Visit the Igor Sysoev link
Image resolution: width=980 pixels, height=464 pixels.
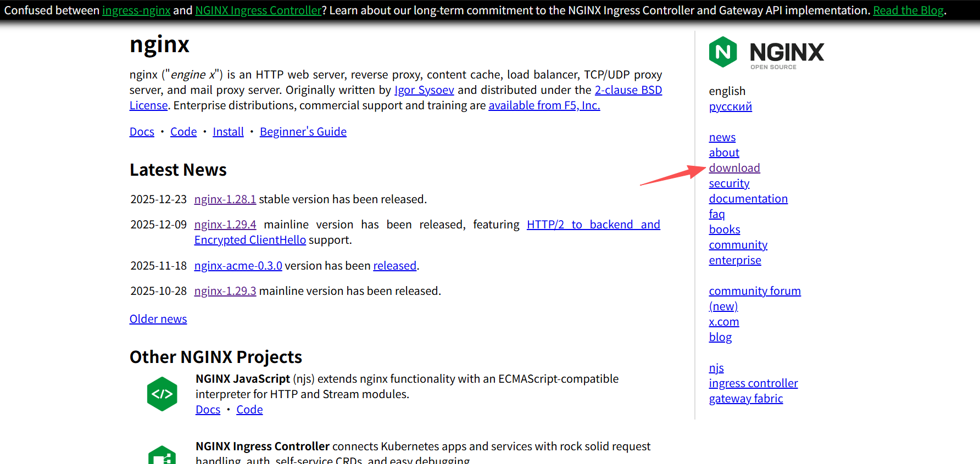point(424,90)
